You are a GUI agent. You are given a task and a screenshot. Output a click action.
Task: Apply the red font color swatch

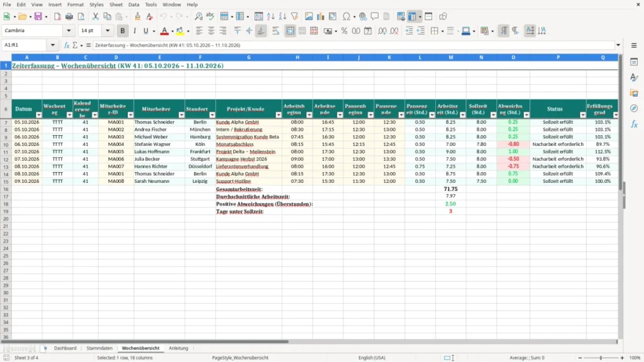(164, 31)
